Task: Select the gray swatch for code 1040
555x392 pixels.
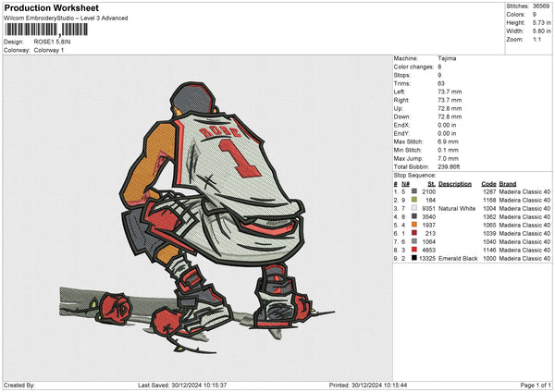Action: pos(414,241)
